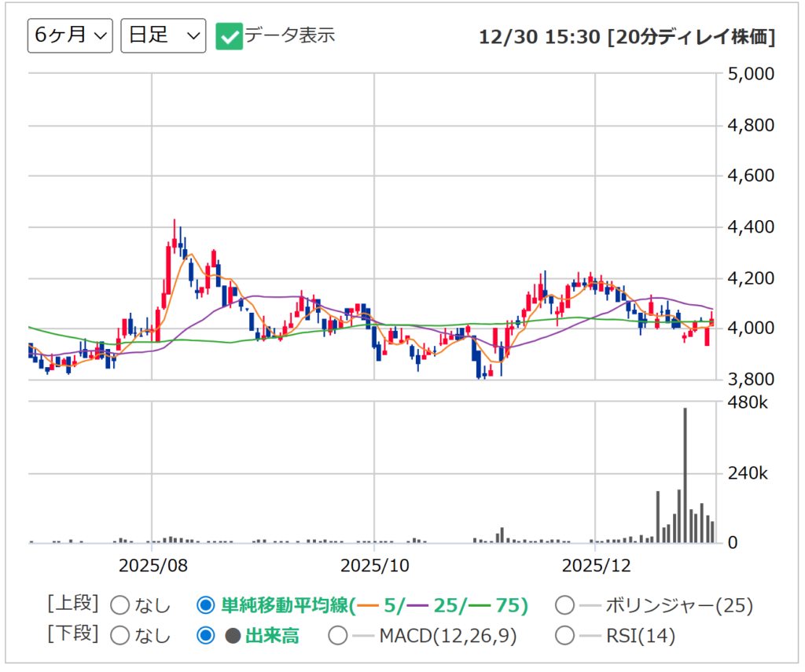
Task: Click the 2025/08 date label on axis
Action: click(151, 565)
